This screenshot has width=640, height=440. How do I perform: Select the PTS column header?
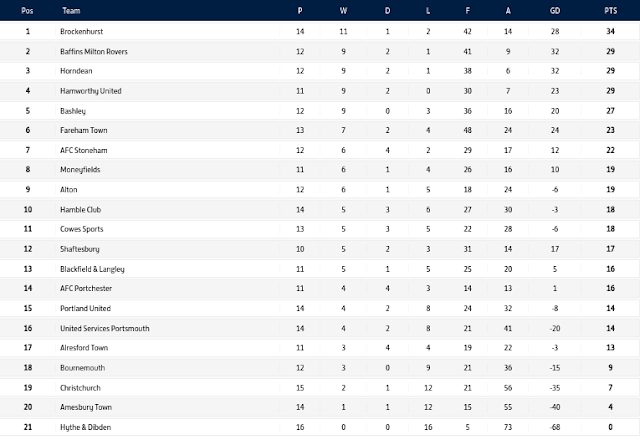point(611,11)
